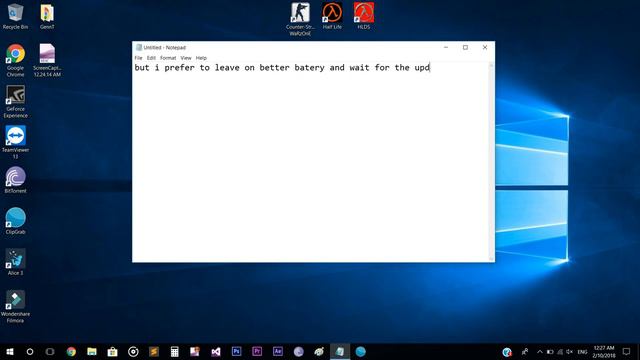Click inside the Notepad text area
Image resolution: width=640 pixels, height=360 pixels.
click(x=311, y=162)
